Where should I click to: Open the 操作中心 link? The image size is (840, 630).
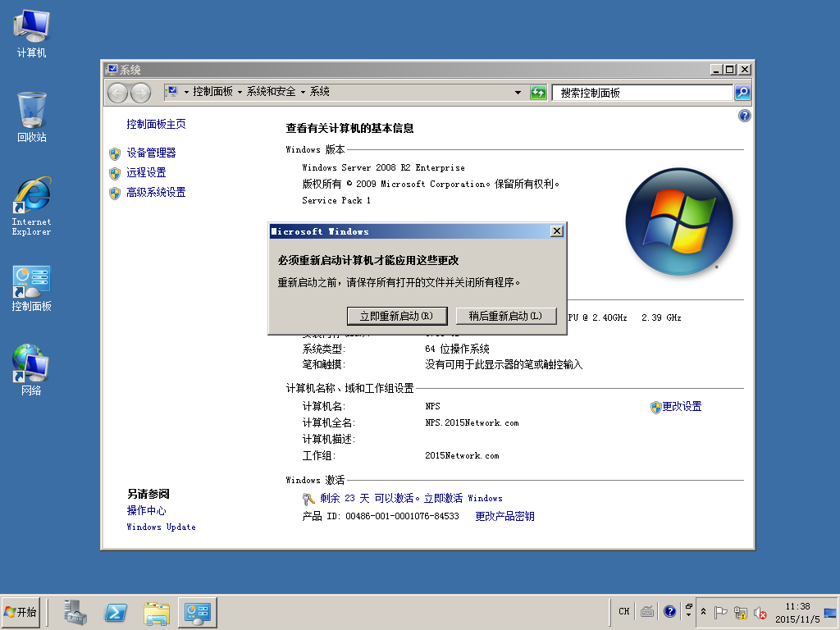146,510
